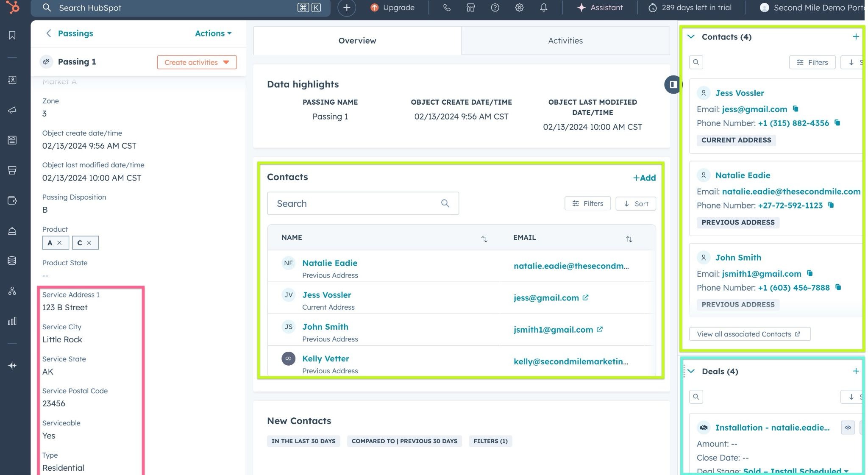The image size is (868, 475).
Task: Click the Contacts search input field
Action: (356, 203)
